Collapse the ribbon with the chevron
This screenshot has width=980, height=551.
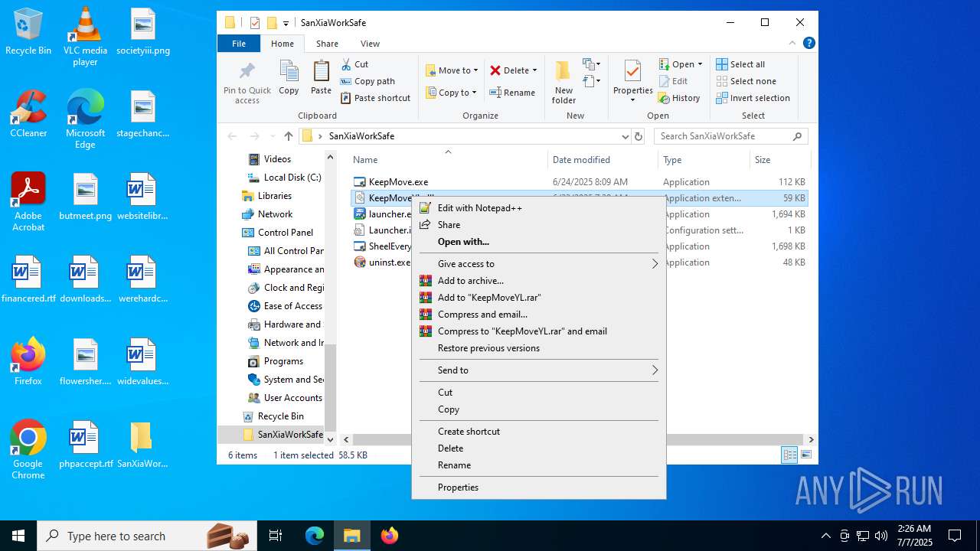coord(792,43)
